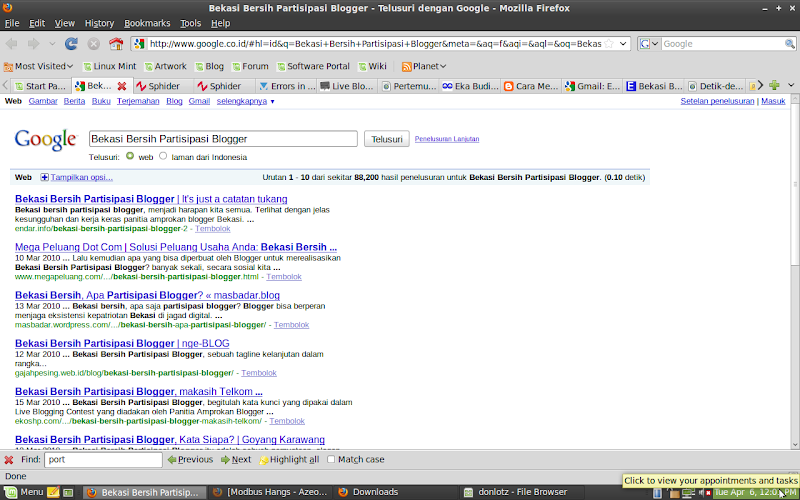Click the Linux Mint bookmark
Viewport: 800px width, 500px height.
pos(109,66)
